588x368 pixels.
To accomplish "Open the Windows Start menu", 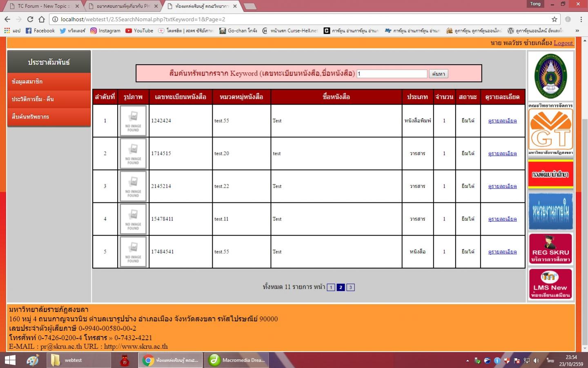I will click(10, 360).
